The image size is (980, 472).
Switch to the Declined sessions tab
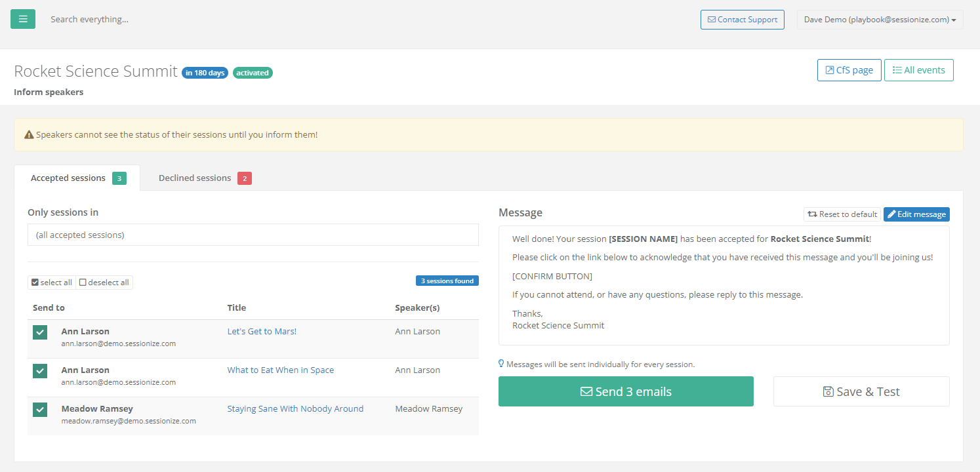[x=204, y=178]
